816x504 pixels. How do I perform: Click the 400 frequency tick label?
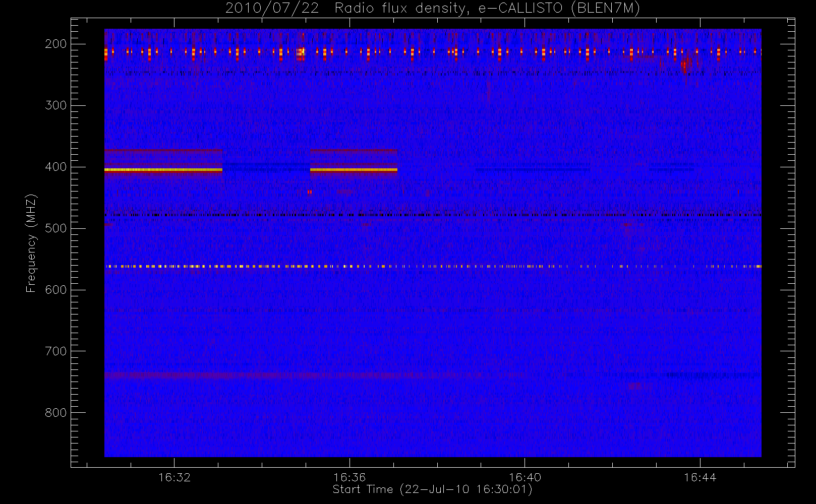pyautogui.click(x=55, y=167)
